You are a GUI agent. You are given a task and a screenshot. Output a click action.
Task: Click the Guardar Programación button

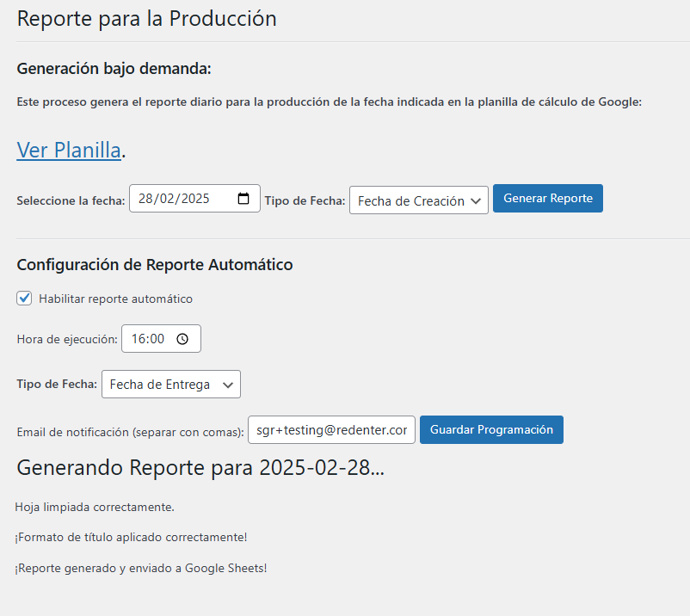(x=491, y=429)
